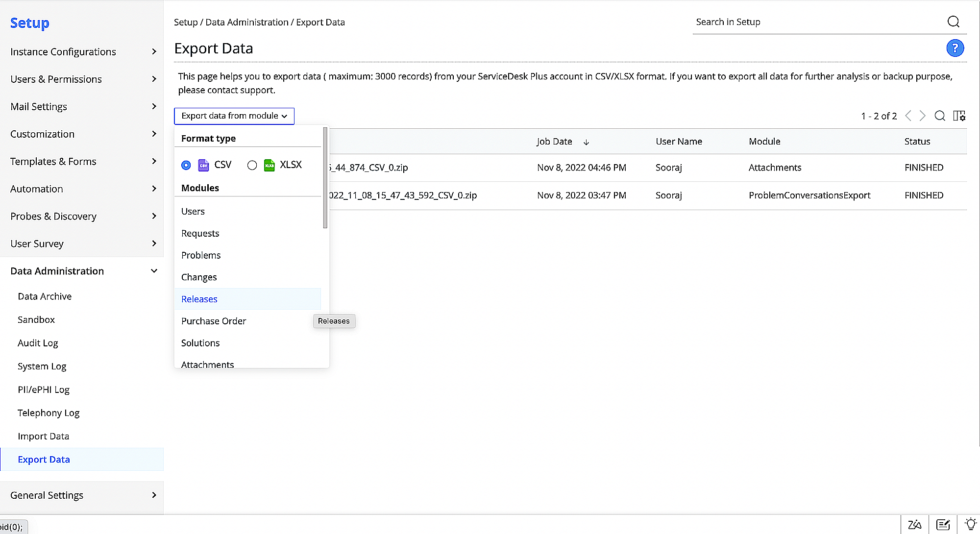Click the language translate icon at bottom
The width and height of the screenshot is (980, 534).
point(914,524)
